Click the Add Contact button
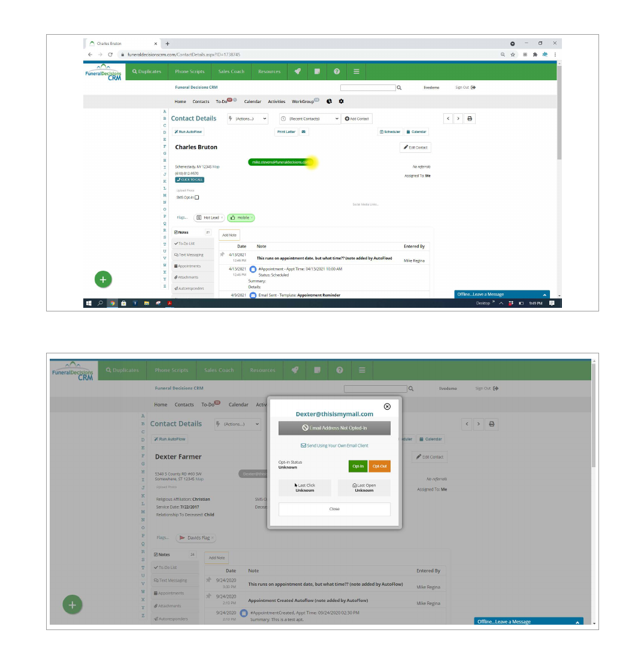This screenshot has height=666, width=644. pos(357,119)
